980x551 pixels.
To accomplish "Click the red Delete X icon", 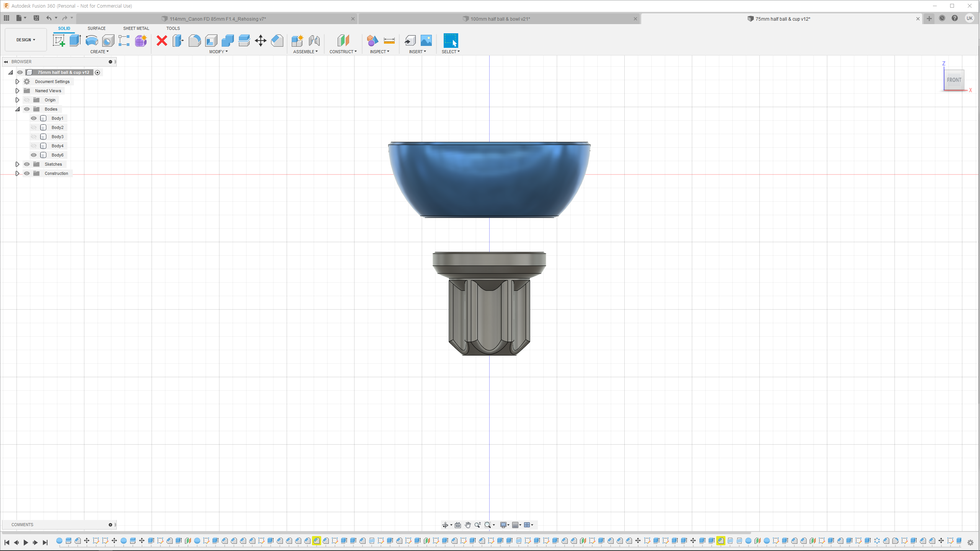I will pos(162,40).
